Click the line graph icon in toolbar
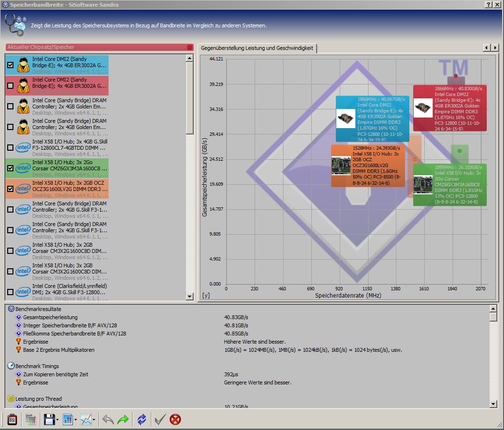The image size is (504, 430). (86, 419)
